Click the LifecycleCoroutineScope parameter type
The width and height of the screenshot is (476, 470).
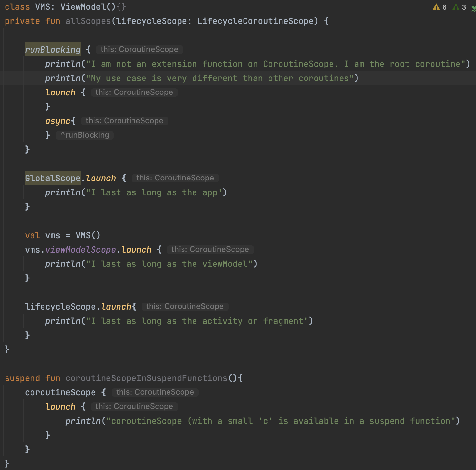coord(256,21)
